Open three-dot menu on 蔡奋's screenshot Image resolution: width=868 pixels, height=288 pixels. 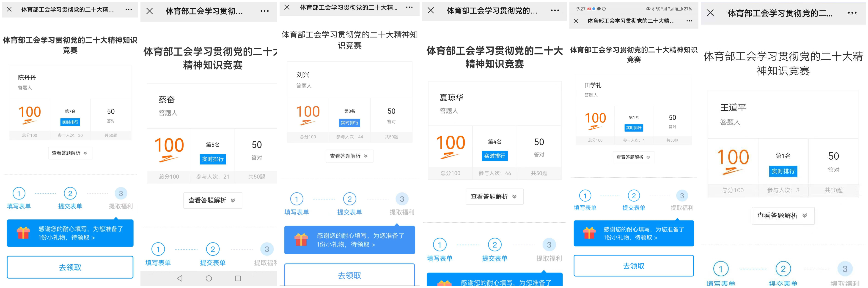pyautogui.click(x=264, y=11)
